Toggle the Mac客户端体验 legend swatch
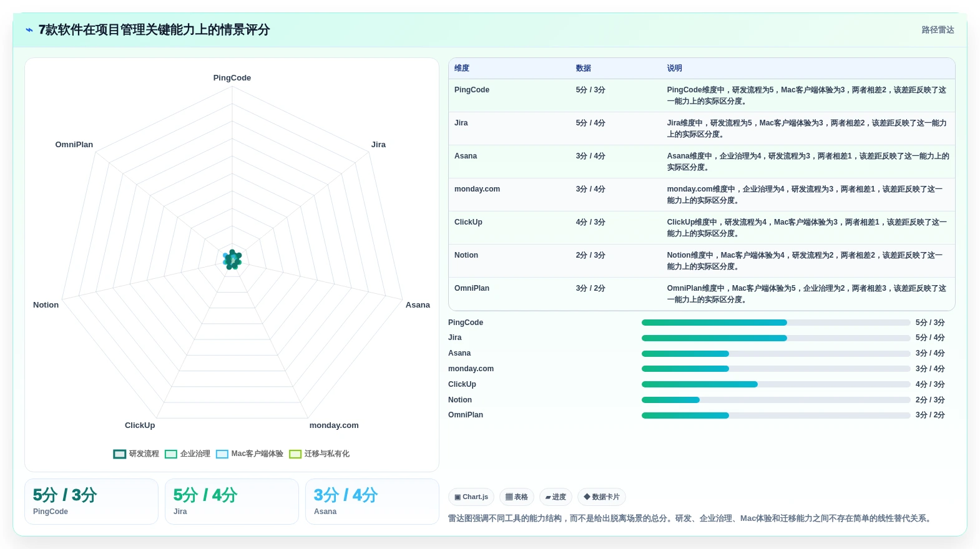 click(222, 454)
